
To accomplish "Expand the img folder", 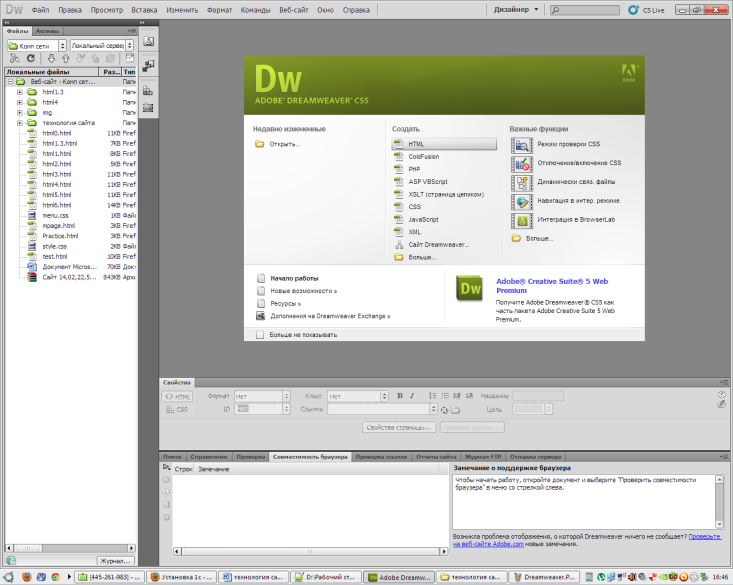I will (20, 113).
